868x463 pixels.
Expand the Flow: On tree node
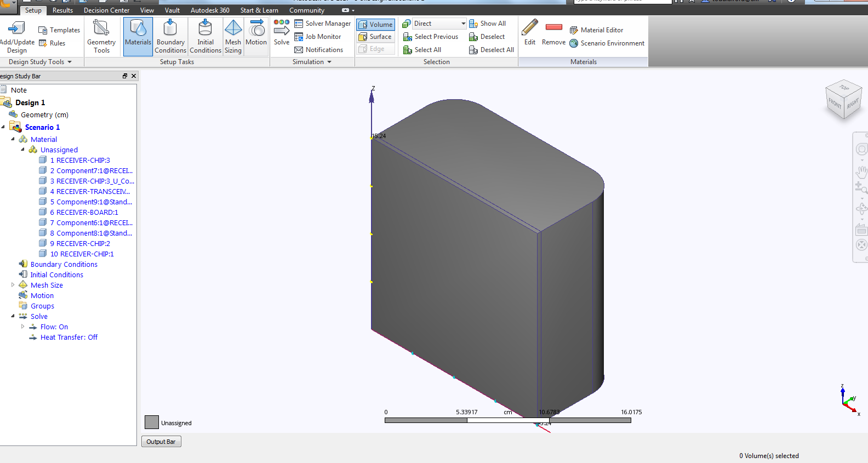(x=23, y=327)
